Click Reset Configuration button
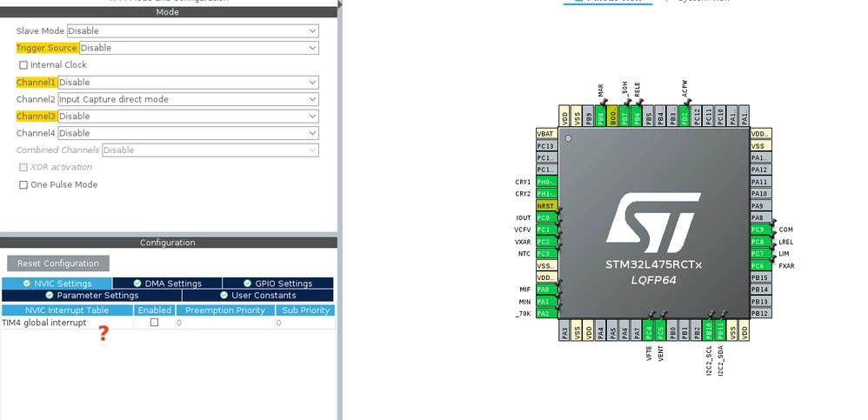 pos(58,263)
